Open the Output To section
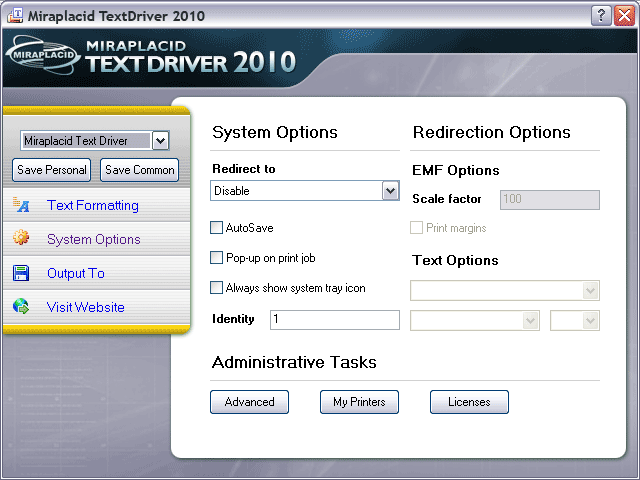640x480 pixels. pos(76,273)
